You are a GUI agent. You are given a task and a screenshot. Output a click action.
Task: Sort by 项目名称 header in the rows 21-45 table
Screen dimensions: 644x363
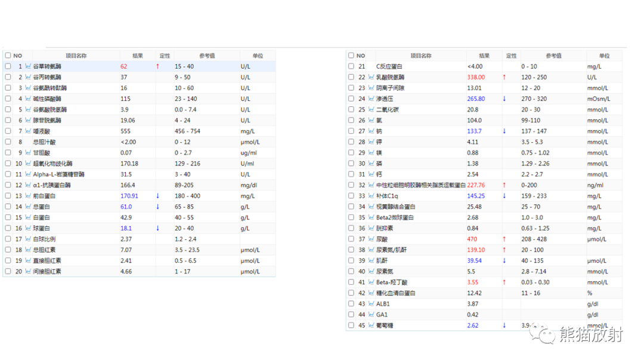coord(421,56)
